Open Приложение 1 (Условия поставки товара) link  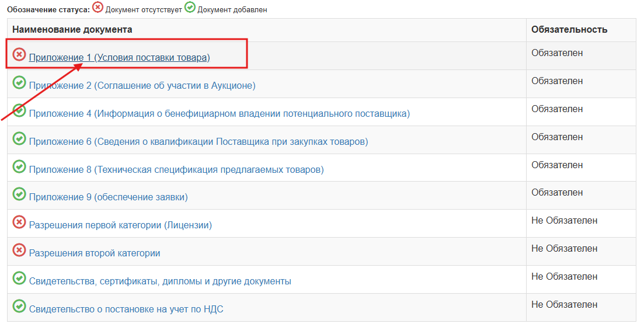click(x=119, y=57)
